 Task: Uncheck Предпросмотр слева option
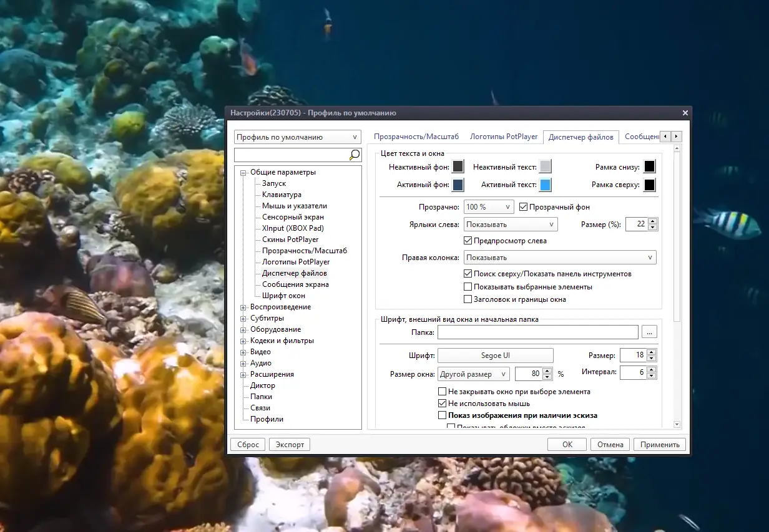pyautogui.click(x=468, y=241)
